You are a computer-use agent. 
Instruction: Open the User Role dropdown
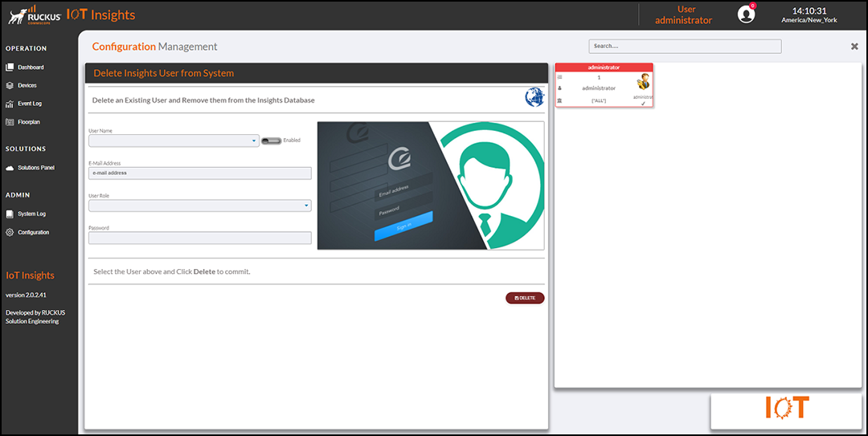200,206
